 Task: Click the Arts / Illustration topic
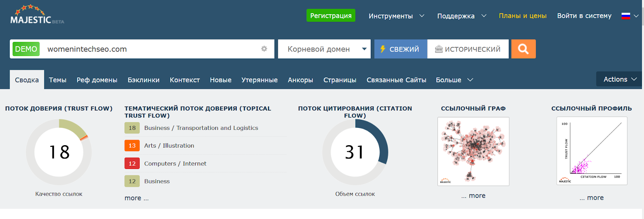tap(169, 146)
